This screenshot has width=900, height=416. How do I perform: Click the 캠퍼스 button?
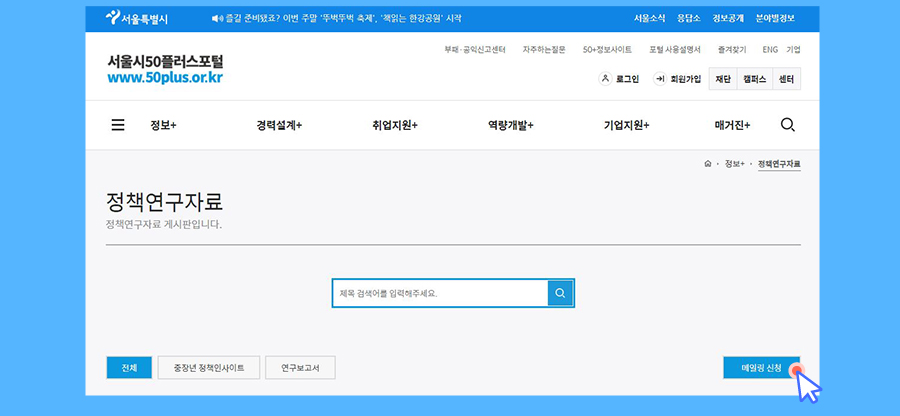pyautogui.click(x=755, y=79)
